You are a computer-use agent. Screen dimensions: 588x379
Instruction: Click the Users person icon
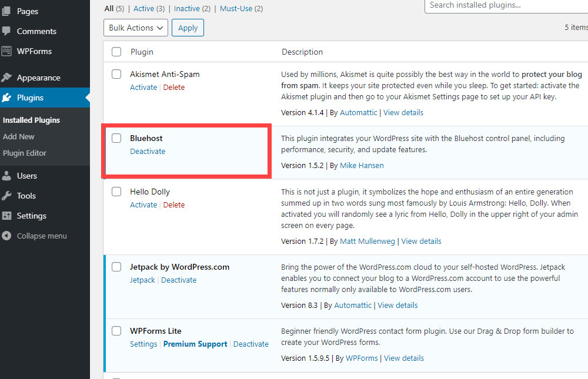(6, 176)
